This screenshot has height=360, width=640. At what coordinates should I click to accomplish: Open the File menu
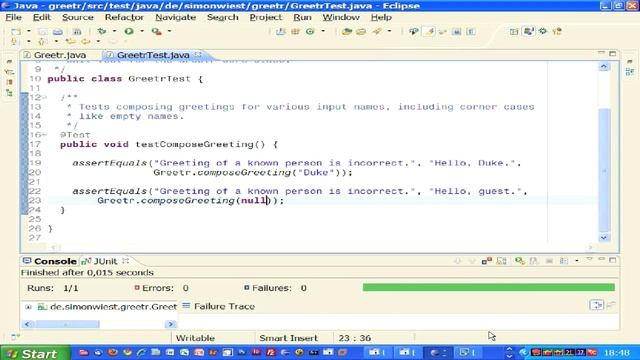(13, 18)
